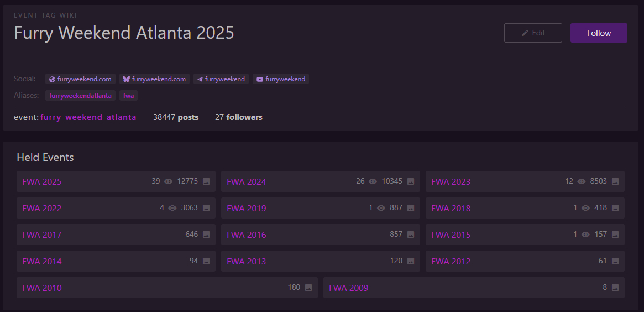The image size is (644, 312).
Task: Open the furry_weekend_atlanta event tag link
Action: pyautogui.click(x=88, y=117)
